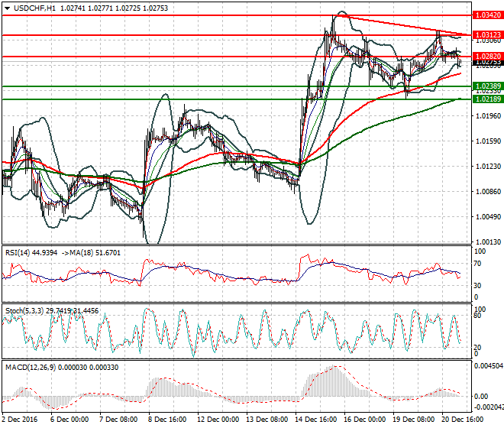Click the 14 Dec 16:00 time axis label
This screenshot has height=428, width=504.
tap(315, 420)
